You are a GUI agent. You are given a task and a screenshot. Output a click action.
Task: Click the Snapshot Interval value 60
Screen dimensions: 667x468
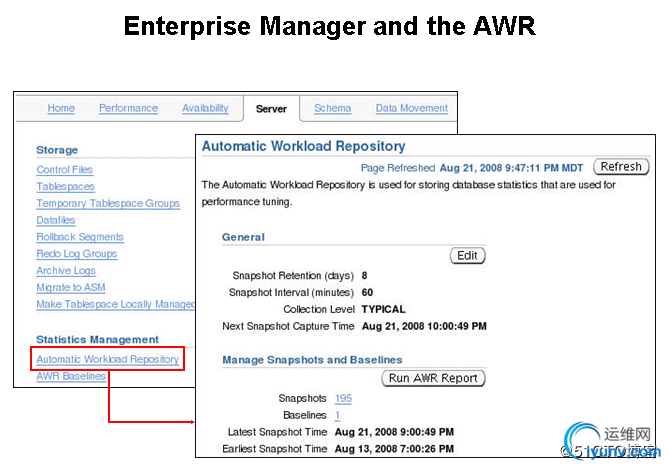[368, 292]
